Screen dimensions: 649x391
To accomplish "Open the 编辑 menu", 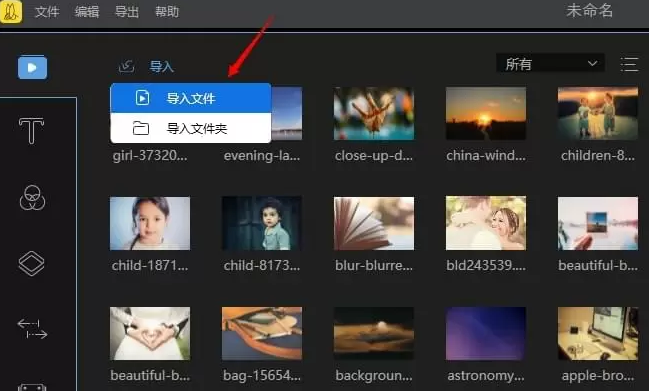I will (87, 12).
